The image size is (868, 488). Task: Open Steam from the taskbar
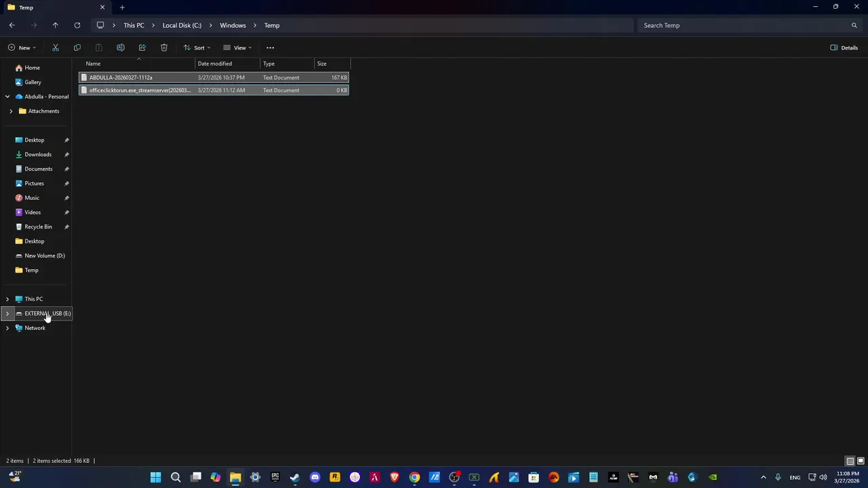[x=295, y=477]
